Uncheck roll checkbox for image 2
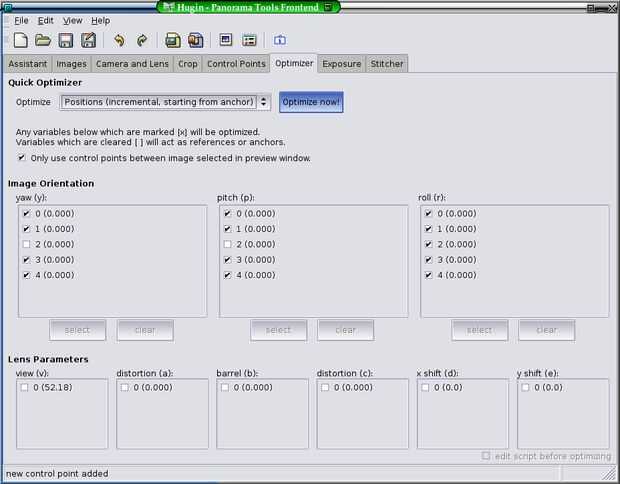The image size is (620, 484). click(428, 244)
